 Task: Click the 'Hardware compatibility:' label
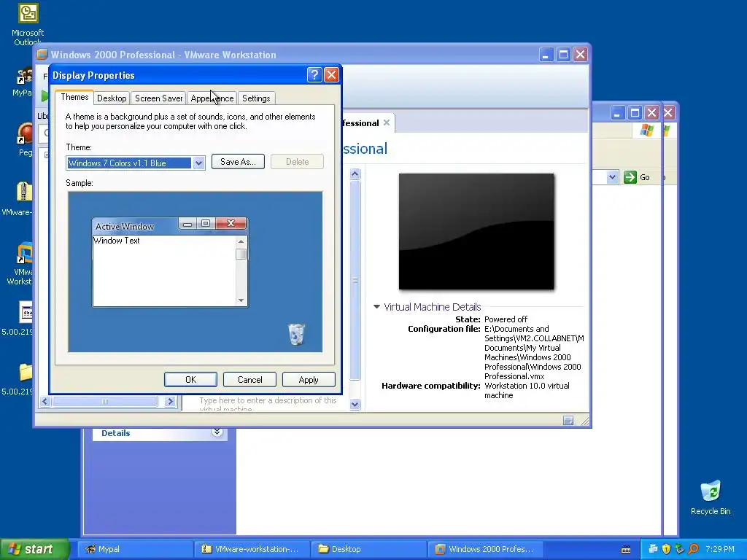pyautogui.click(x=430, y=386)
